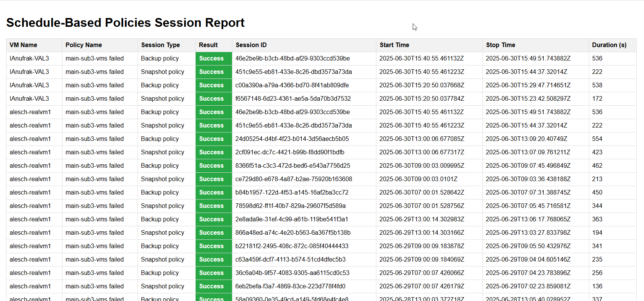
Task: Click start time 2025-06-29T09:00:09.184069Z
Action: [x=422, y=259]
